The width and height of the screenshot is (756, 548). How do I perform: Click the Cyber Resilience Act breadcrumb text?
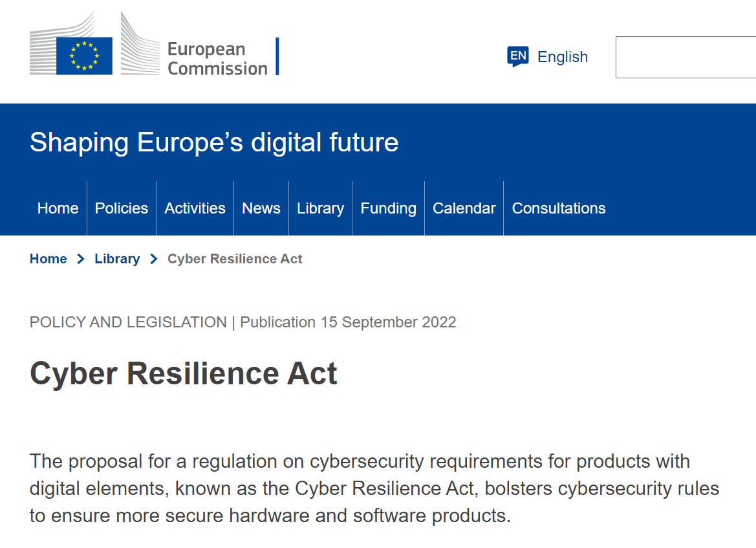[235, 259]
